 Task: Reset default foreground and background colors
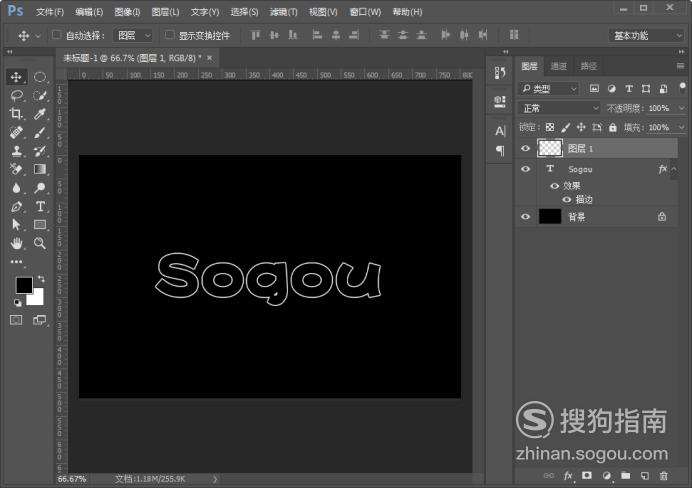click(17, 303)
